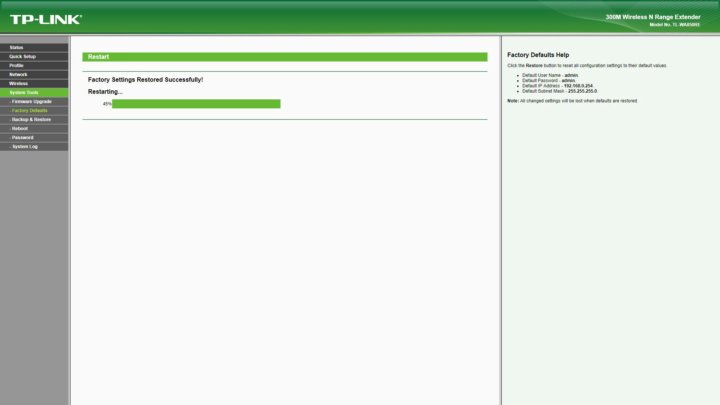Open the Backup & Restore page

click(x=31, y=119)
